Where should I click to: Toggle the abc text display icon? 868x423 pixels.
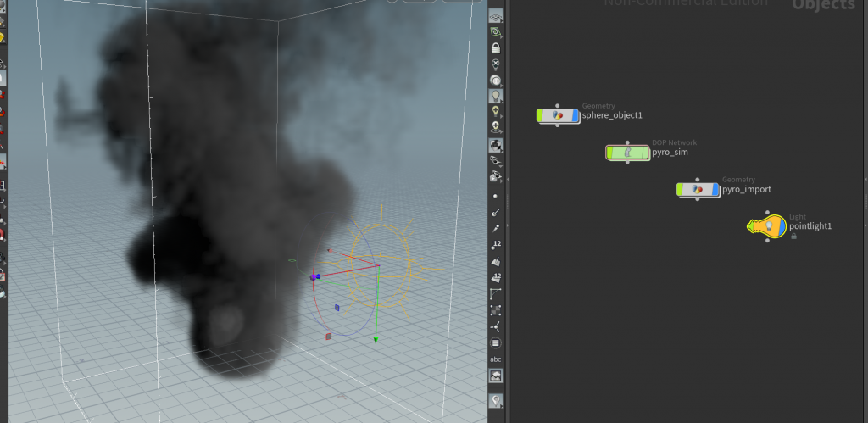click(495, 359)
